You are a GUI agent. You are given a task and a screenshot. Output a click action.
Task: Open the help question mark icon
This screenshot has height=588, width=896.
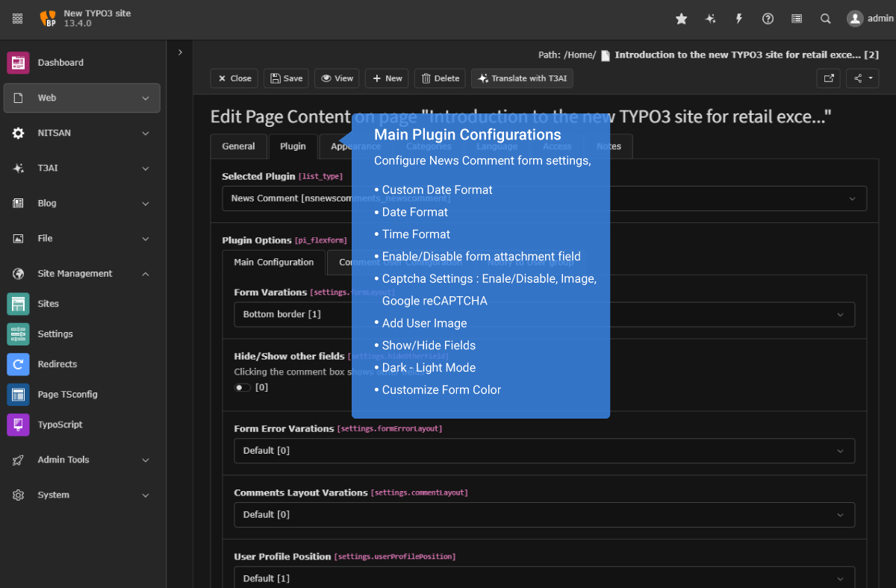point(768,19)
